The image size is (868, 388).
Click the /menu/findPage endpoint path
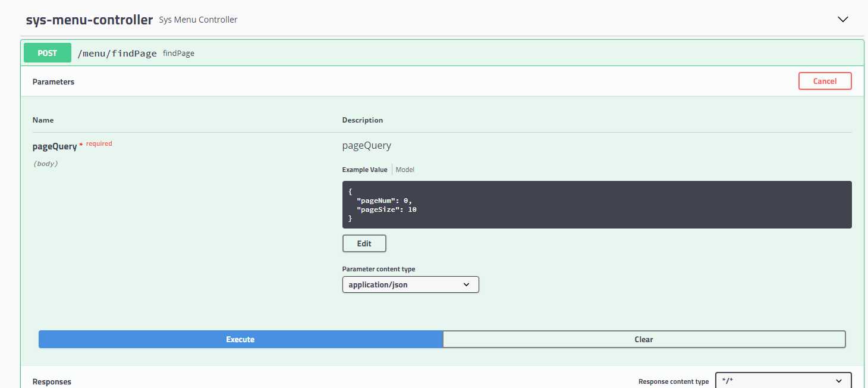tap(117, 54)
